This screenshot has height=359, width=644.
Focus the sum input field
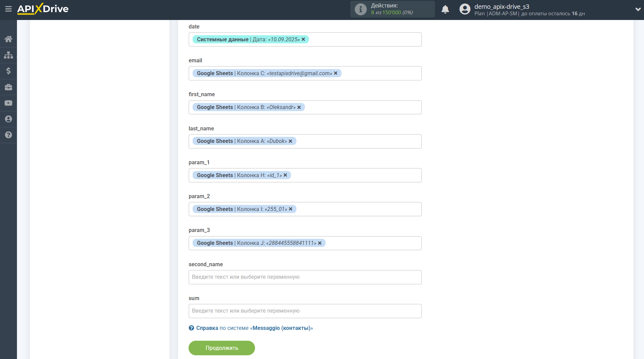tap(305, 311)
